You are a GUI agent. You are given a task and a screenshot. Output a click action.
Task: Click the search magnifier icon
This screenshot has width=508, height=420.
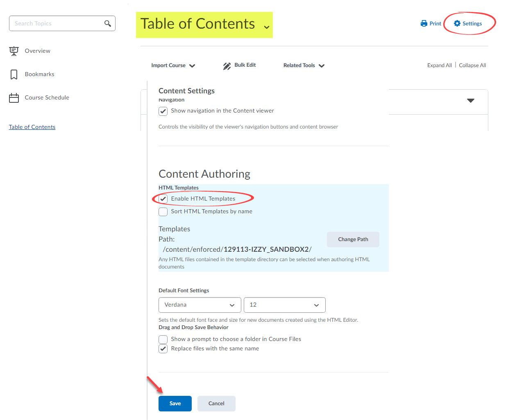click(x=107, y=23)
